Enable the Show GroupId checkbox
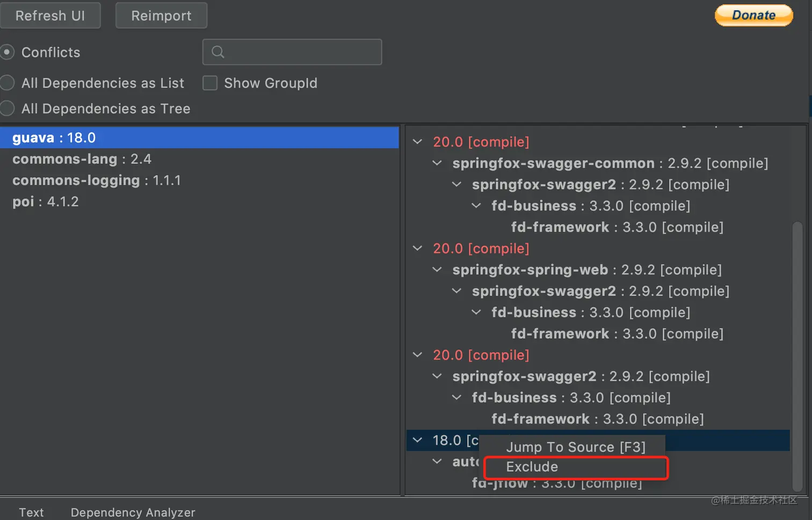Image resolution: width=812 pixels, height=520 pixels. click(210, 83)
